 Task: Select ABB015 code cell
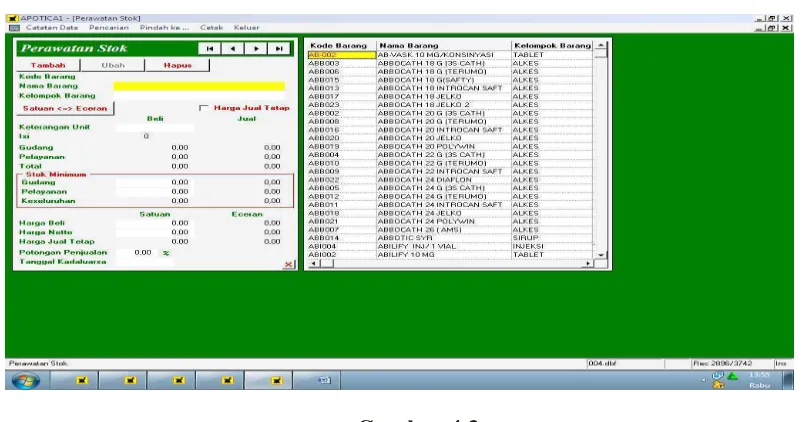pyautogui.click(x=341, y=80)
